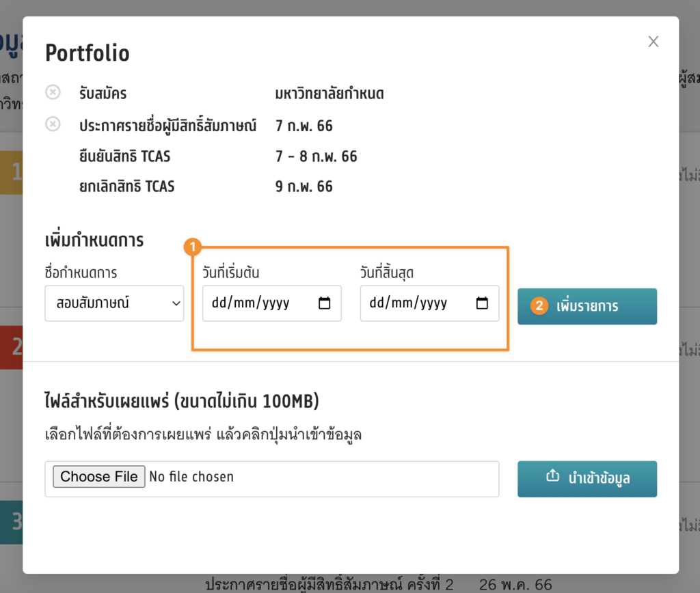Delete the ประกาศรายชื่อผู้มีสิทธิ์สัมภาษณ์ entry
The image size is (700, 593).
pos(53,124)
